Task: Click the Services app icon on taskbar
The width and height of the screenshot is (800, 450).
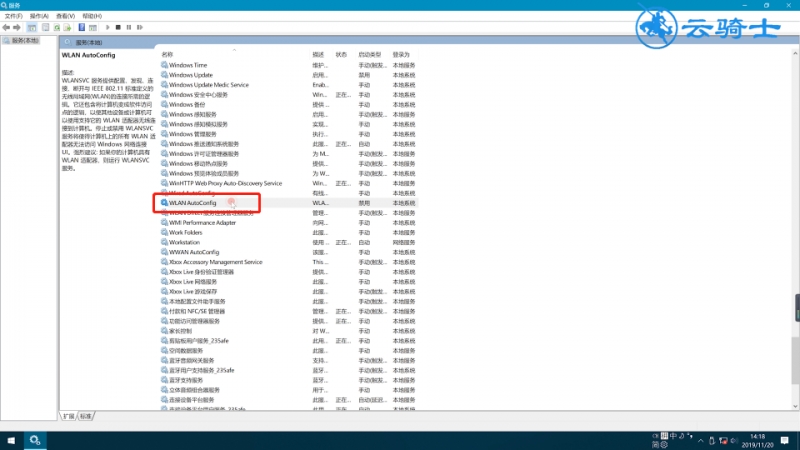Action: point(35,440)
